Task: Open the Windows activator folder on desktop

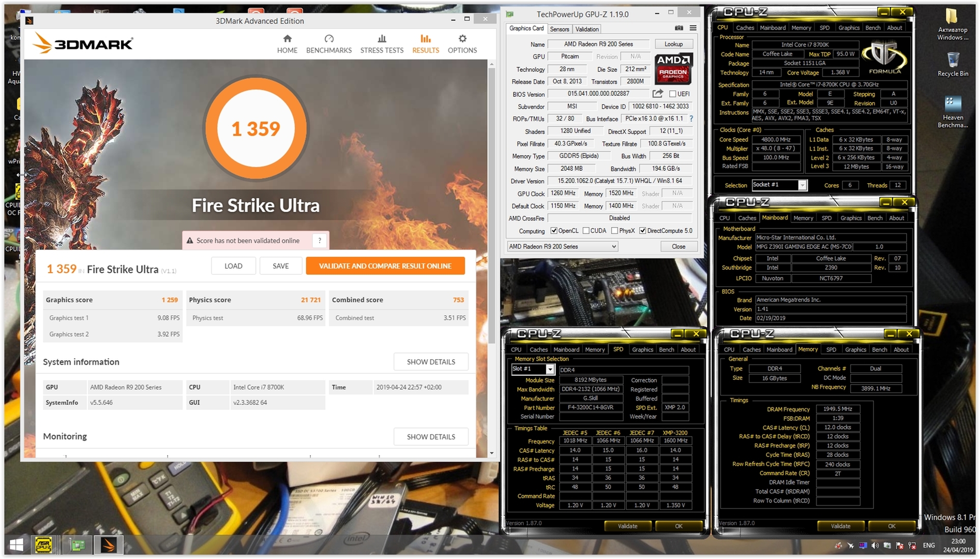Action: point(953,24)
